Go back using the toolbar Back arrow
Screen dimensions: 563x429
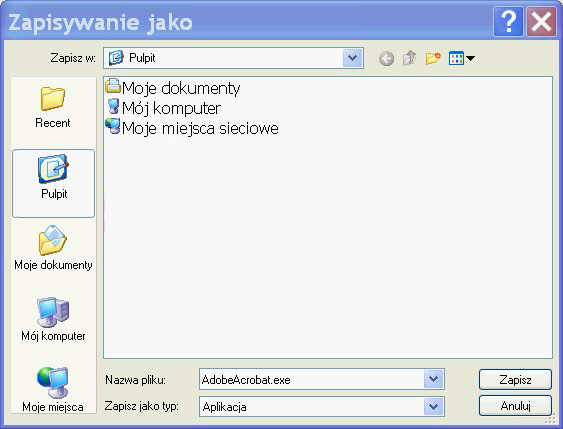[387, 58]
